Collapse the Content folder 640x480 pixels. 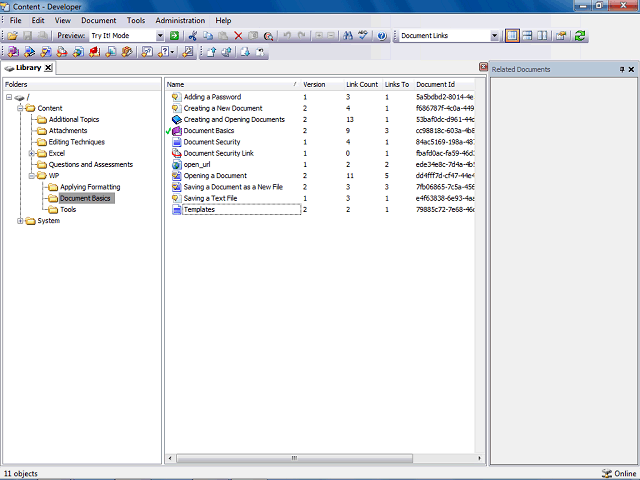(x=20, y=108)
